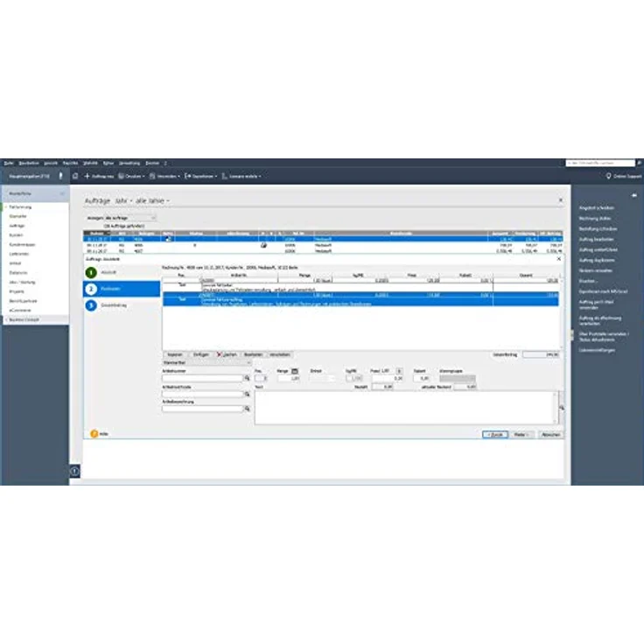644x644 pixels.
Task: Select wizard step 2 Positionen
Action: (92, 289)
